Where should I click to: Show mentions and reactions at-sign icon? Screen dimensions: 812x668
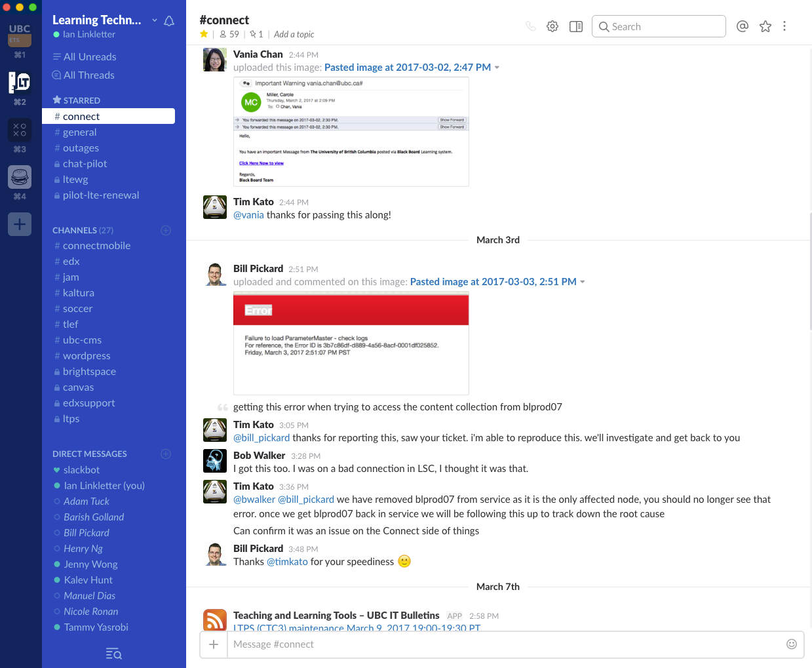click(742, 26)
